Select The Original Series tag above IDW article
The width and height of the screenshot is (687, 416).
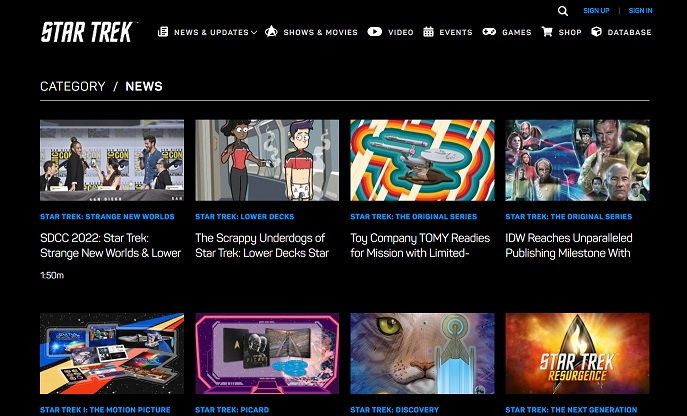(569, 217)
